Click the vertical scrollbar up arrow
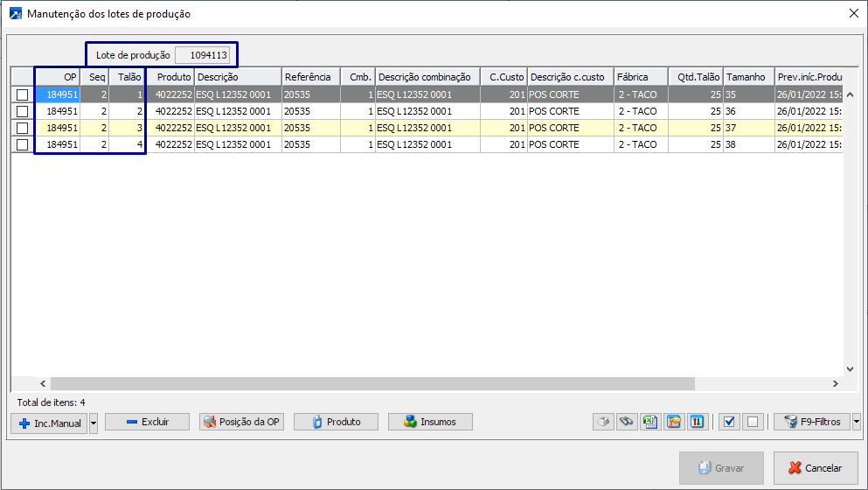The image size is (868, 490). 851,94
